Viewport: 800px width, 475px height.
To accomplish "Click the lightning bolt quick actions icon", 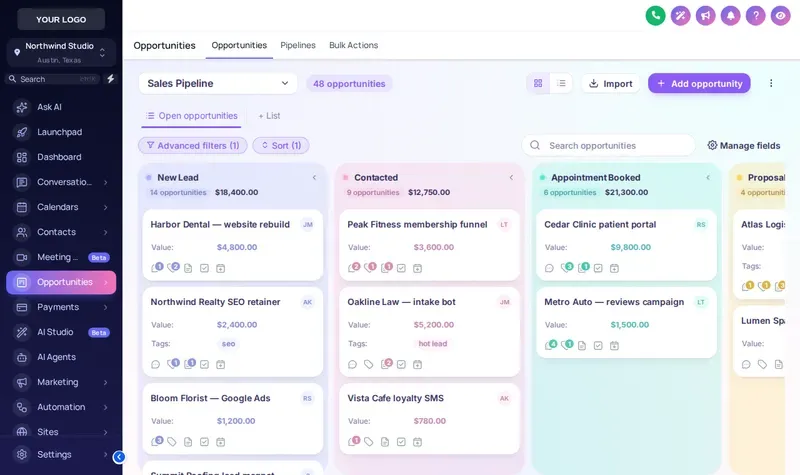I will coord(110,79).
